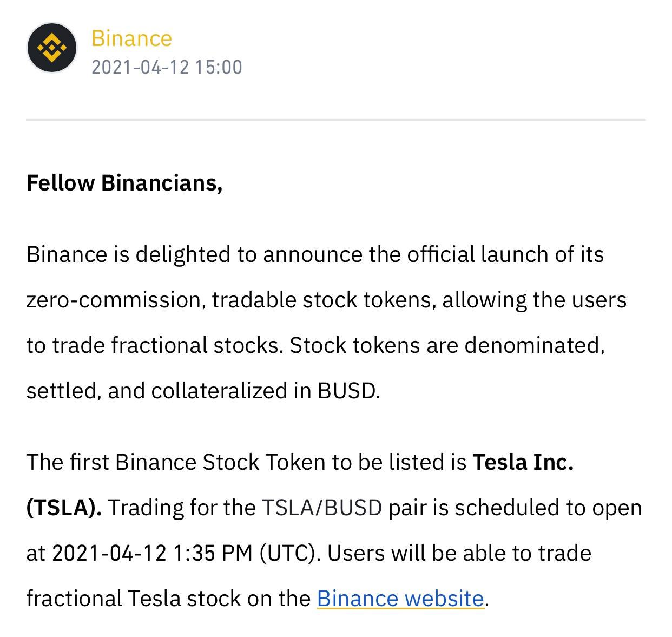The image size is (672, 637).
Task: Open the Binance author name
Action: [x=131, y=38]
